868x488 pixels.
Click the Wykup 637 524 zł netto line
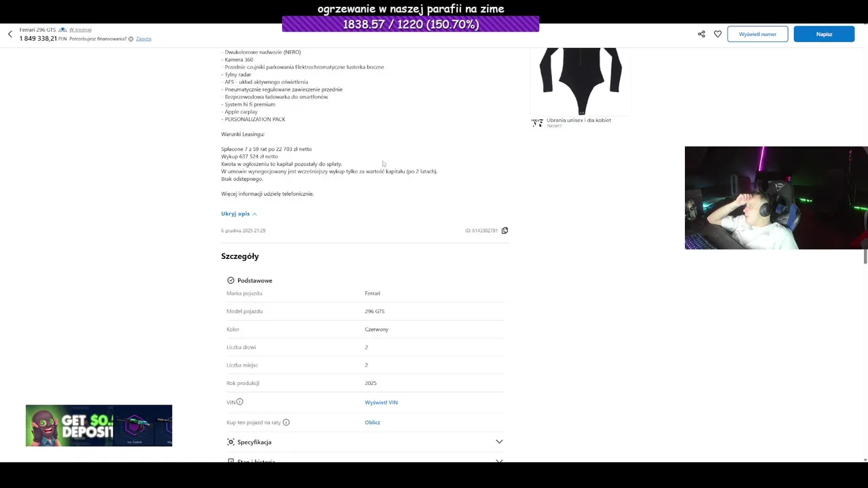pyautogui.click(x=250, y=157)
